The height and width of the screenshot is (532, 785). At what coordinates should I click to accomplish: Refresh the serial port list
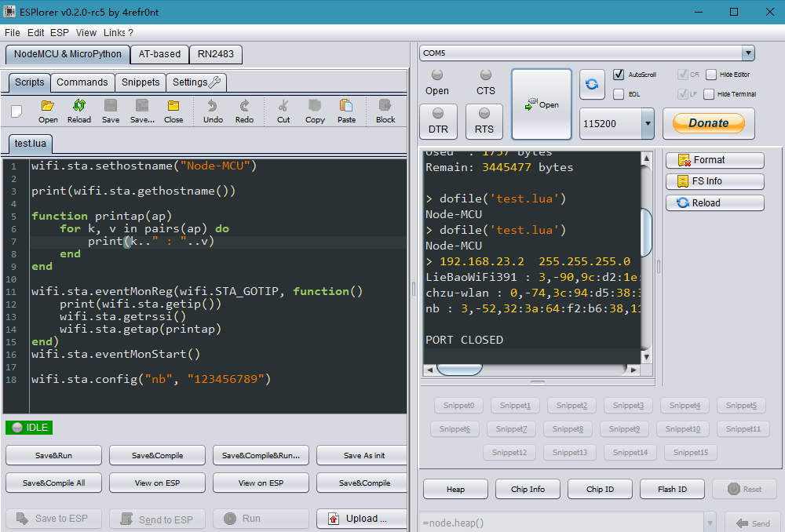[592, 84]
